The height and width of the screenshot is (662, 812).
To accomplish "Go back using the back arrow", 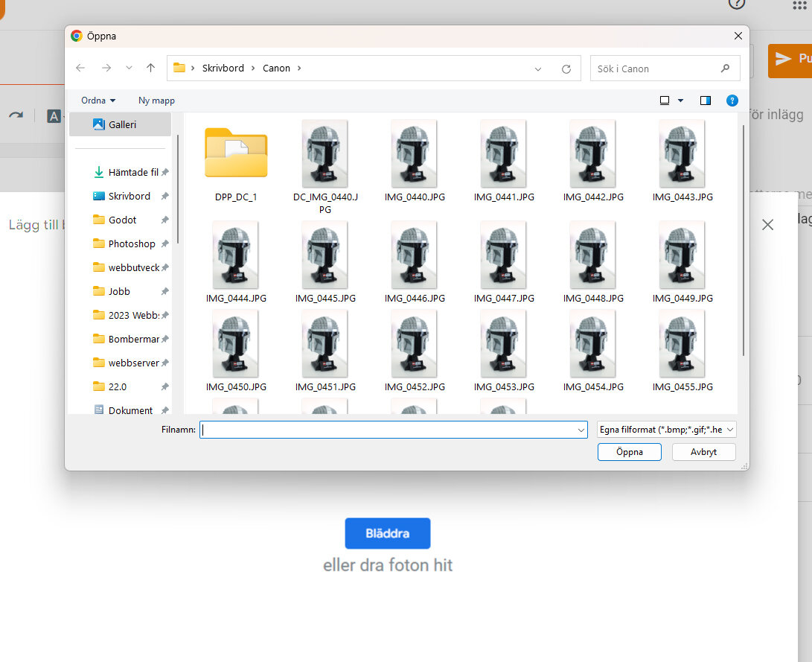I will click(80, 68).
